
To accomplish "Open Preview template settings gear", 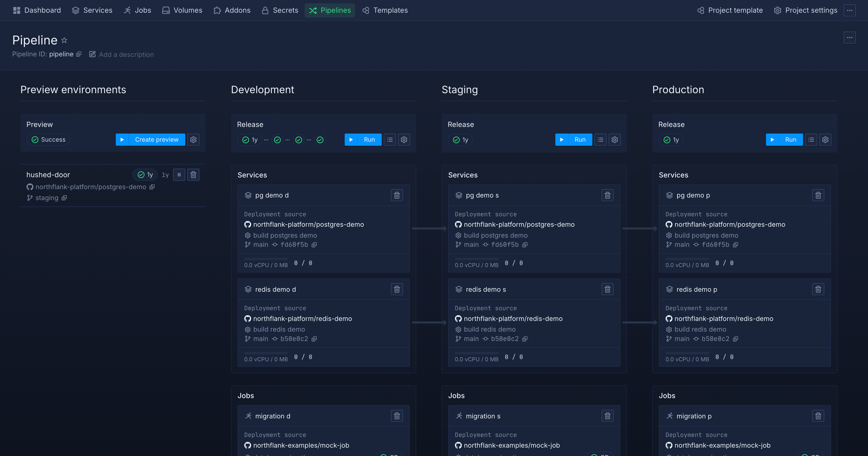I will click(193, 140).
